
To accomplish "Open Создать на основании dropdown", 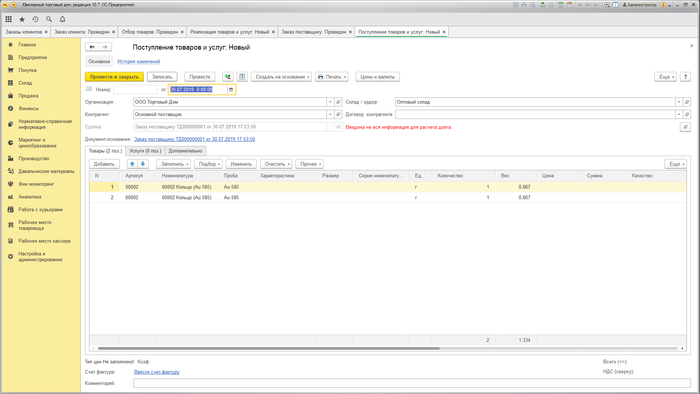I will point(282,77).
